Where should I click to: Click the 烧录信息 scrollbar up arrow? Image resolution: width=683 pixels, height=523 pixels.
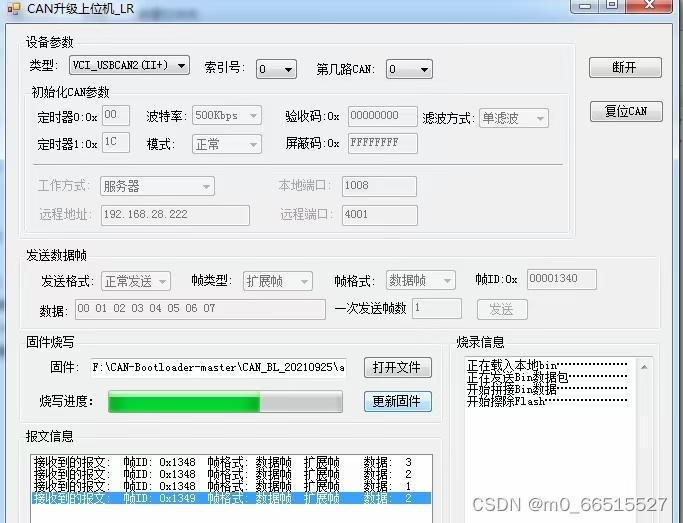(x=644, y=367)
